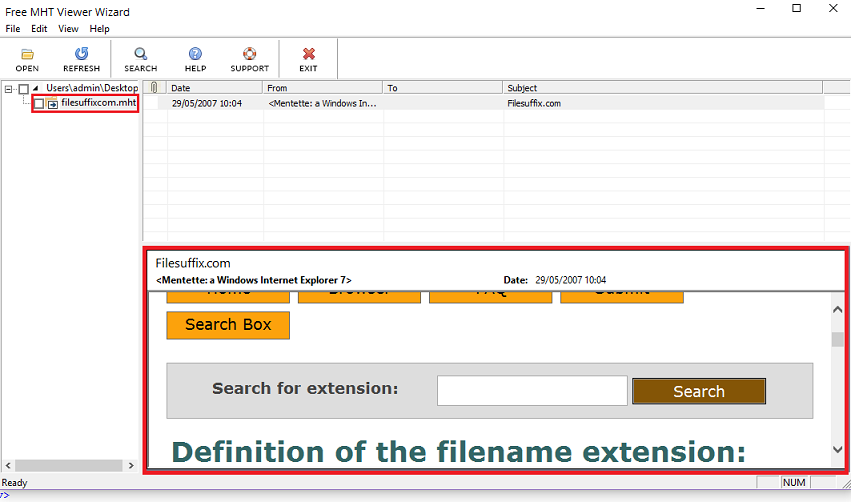Screen dimensions: 851x502
Task: Click the Definition of the filename extension heading
Action: [459, 452]
